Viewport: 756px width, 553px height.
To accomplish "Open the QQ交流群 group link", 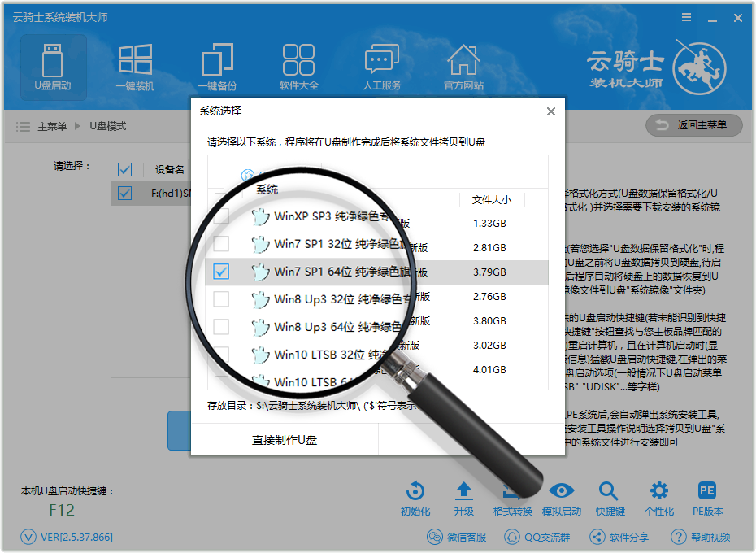I will click(x=537, y=537).
